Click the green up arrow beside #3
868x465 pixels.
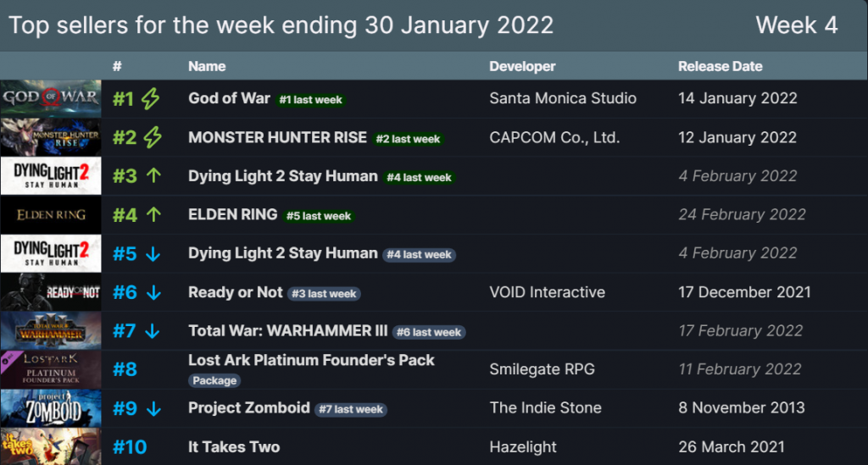click(154, 176)
